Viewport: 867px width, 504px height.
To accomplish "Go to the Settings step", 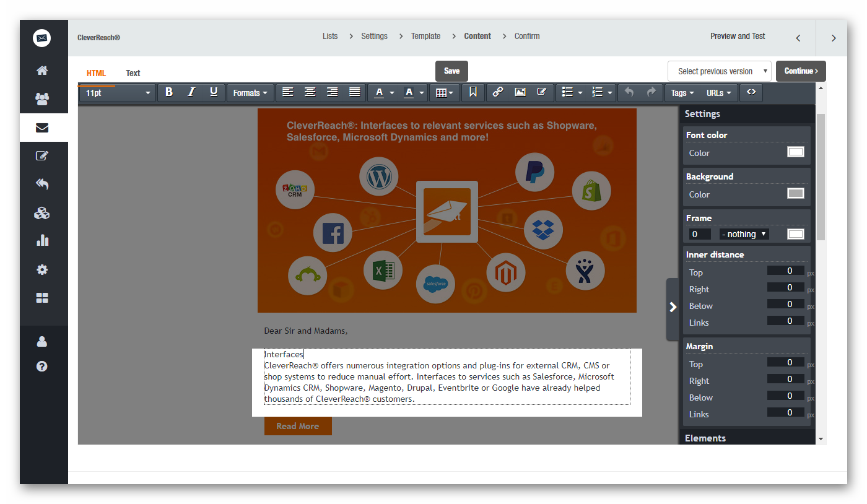I will click(375, 36).
